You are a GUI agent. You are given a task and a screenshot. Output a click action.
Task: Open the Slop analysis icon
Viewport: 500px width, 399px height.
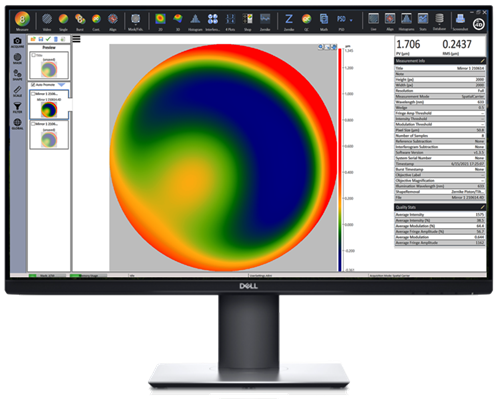[x=248, y=21]
